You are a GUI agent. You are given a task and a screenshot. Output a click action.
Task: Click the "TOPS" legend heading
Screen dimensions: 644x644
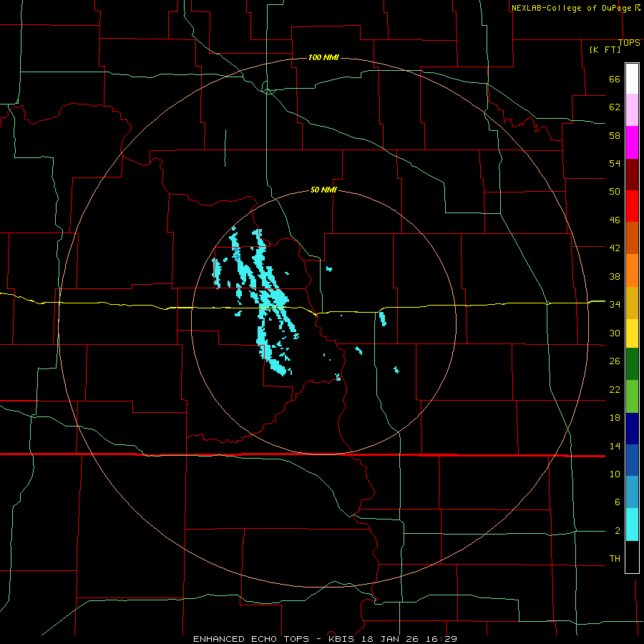(x=629, y=43)
